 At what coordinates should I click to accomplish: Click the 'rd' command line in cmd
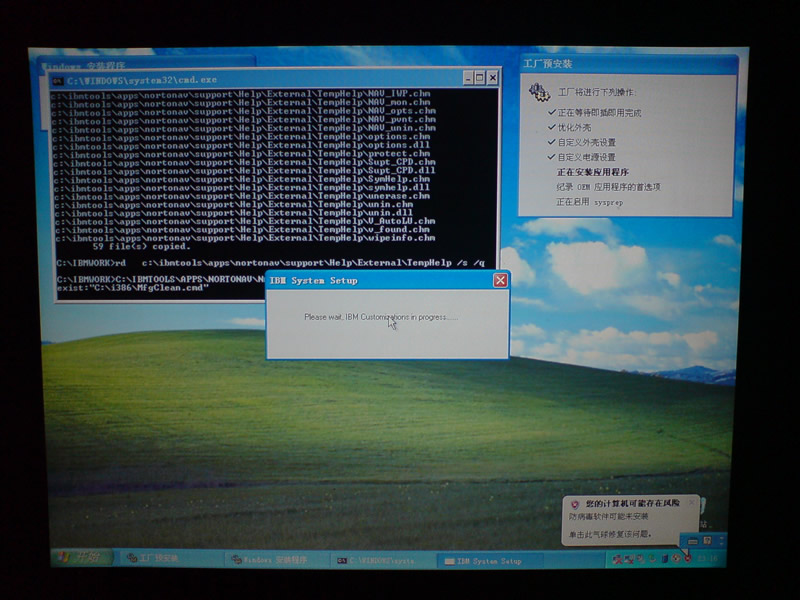(x=271, y=263)
